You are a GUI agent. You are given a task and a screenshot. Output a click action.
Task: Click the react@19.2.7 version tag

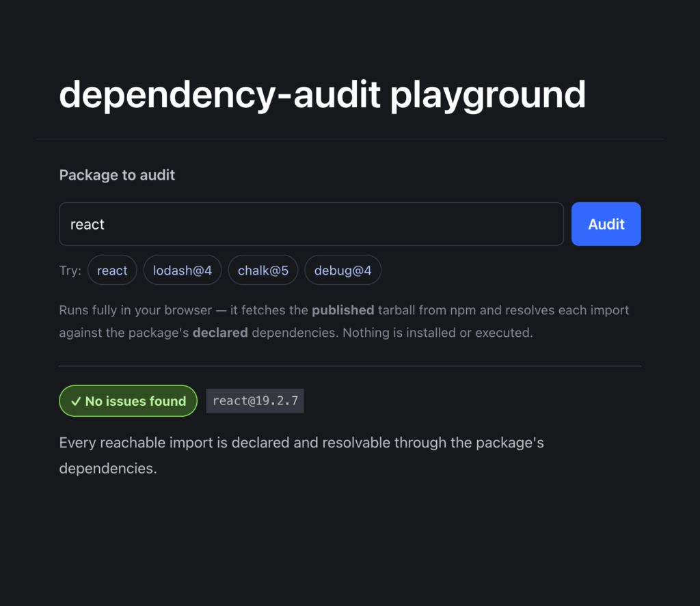tap(255, 401)
